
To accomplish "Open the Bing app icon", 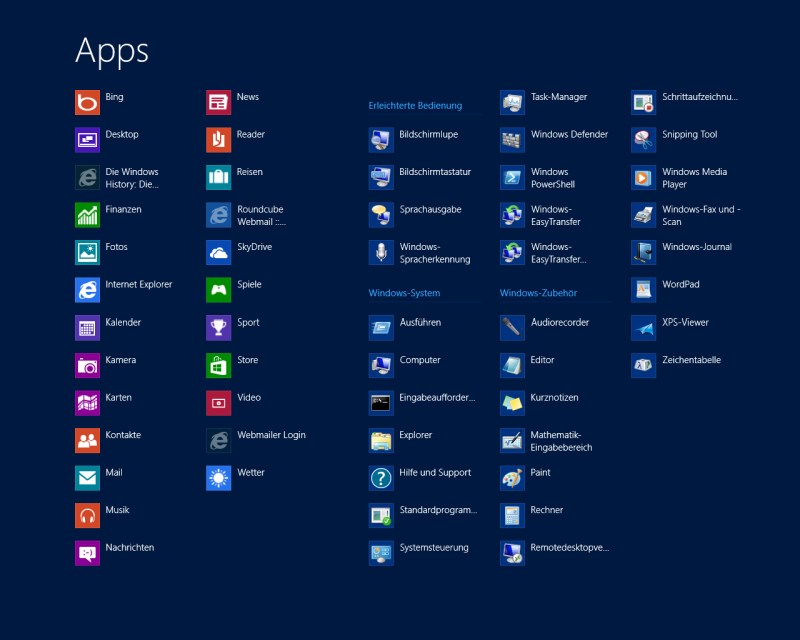I will pos(87,103).
